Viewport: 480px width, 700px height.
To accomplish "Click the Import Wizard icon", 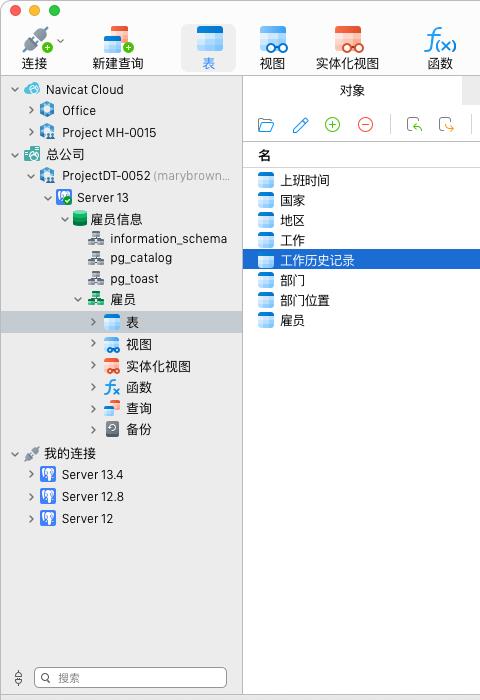I will click(414, 125).
